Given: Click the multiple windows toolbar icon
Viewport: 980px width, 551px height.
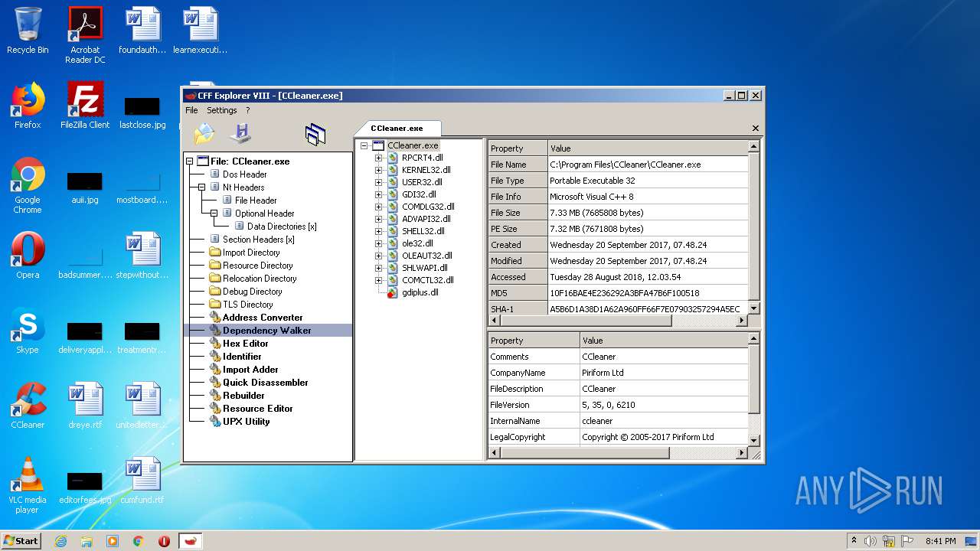Looking at the screenshot, I should [x=315, y=135].
